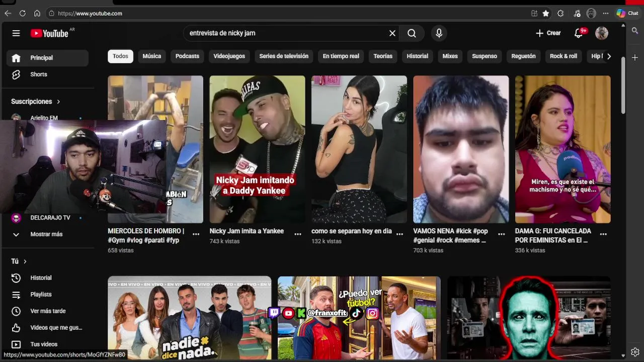The image size is (644, 362).
Task: Open options for Nicky Jam imita short
Action: click(298, 234)
